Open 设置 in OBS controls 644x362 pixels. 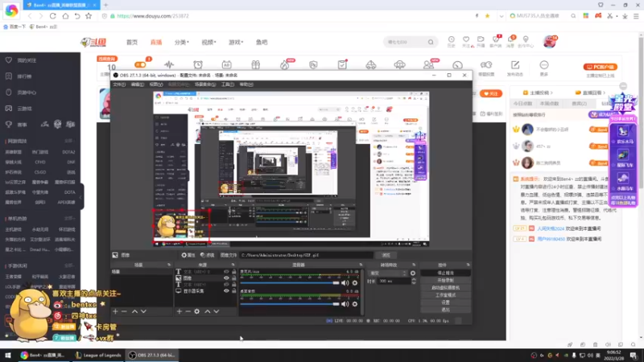[445, 302]
